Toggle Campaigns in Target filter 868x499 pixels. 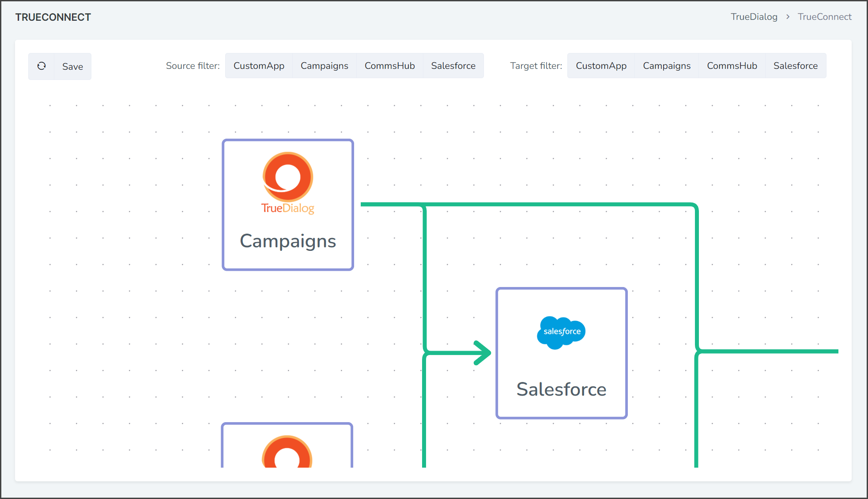coord(667,66)
